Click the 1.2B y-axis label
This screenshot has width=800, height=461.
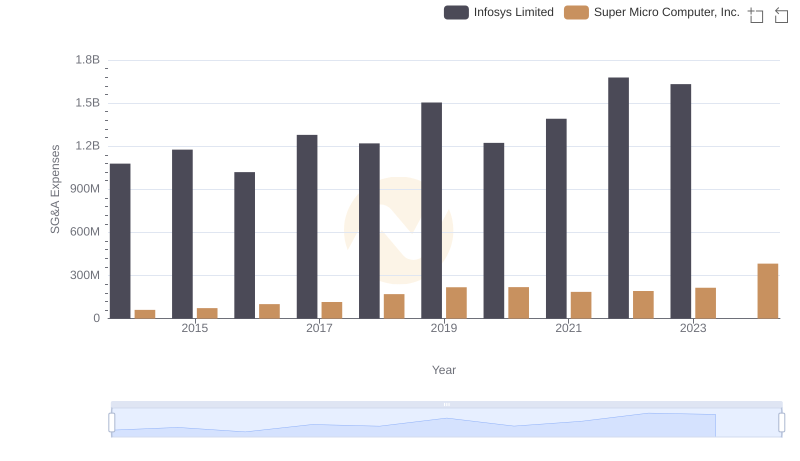click(x=88, y=146)
